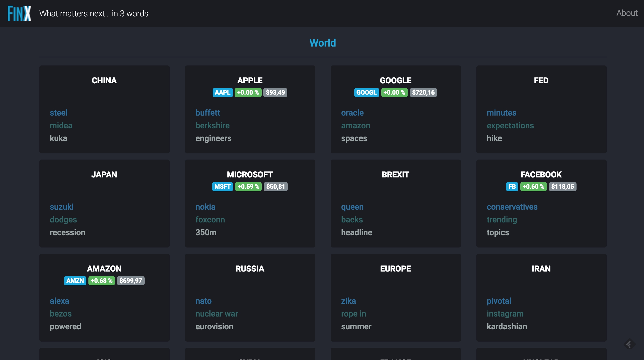
Task: Open the BREXIT topic card title
Action: point(396,175)
